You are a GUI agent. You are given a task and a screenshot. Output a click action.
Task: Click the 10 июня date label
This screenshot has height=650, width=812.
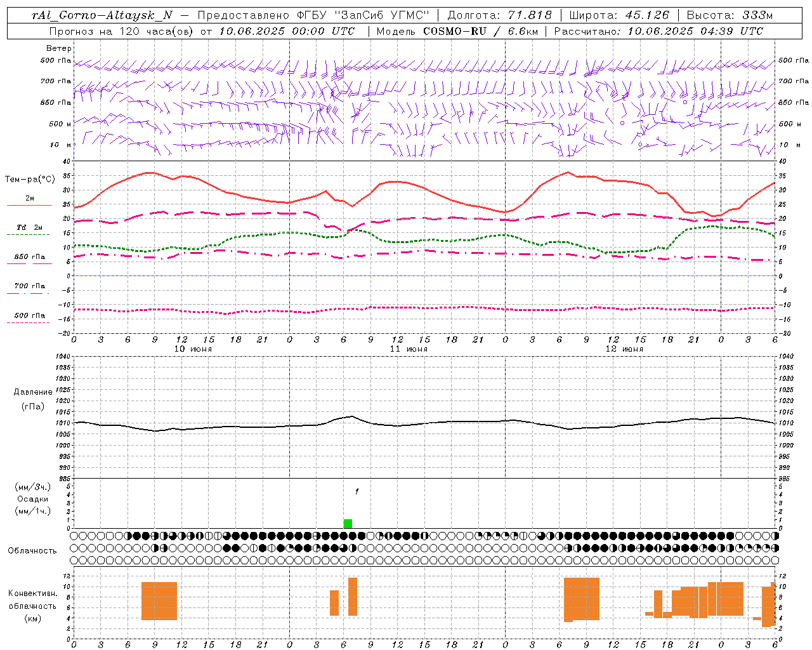(193, 349)
